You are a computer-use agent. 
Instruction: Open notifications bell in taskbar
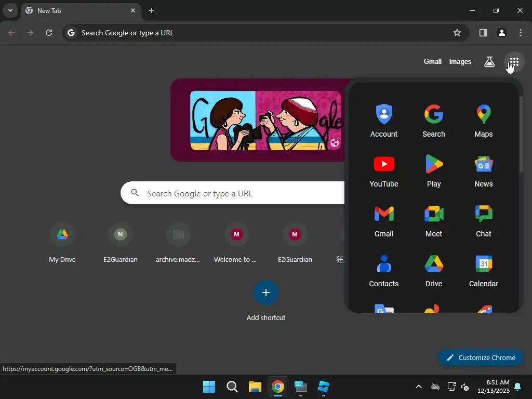[518, 387]
